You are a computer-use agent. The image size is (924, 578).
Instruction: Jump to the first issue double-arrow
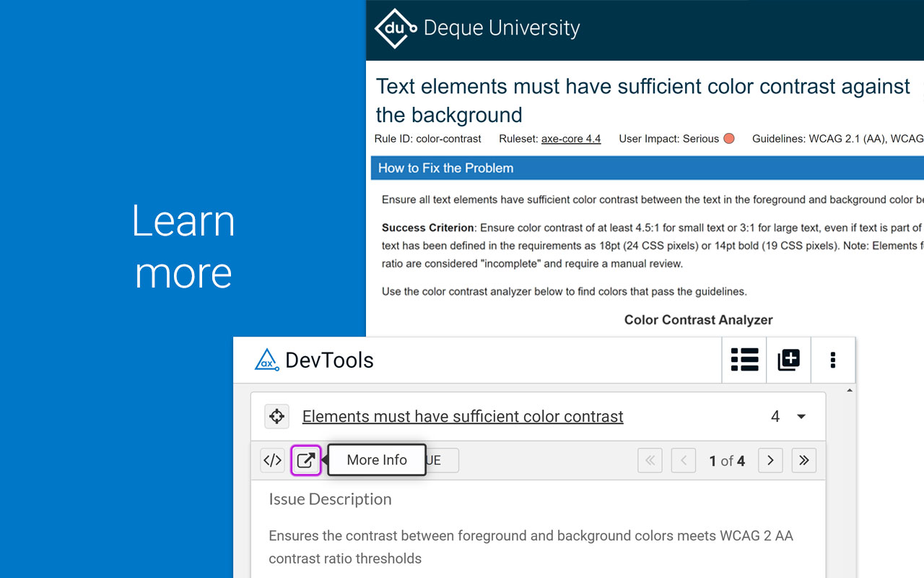650,460
